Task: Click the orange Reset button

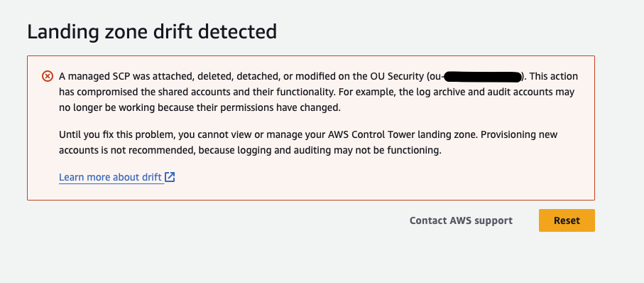Action: tap(567, 220)
